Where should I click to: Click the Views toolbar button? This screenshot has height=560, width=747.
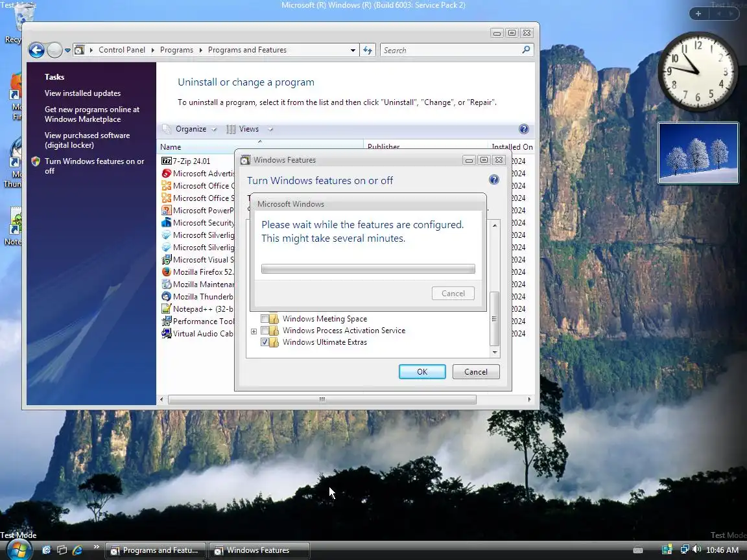point(243,129)
